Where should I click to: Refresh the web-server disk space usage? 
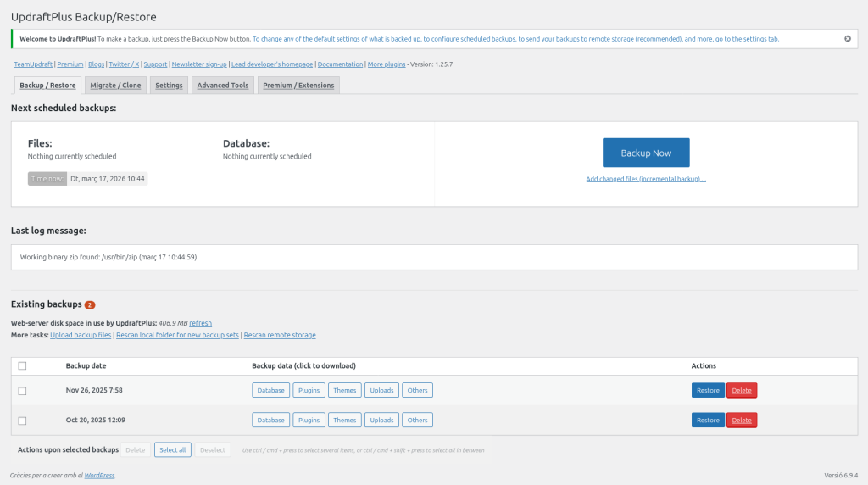[x=201, y=323]
